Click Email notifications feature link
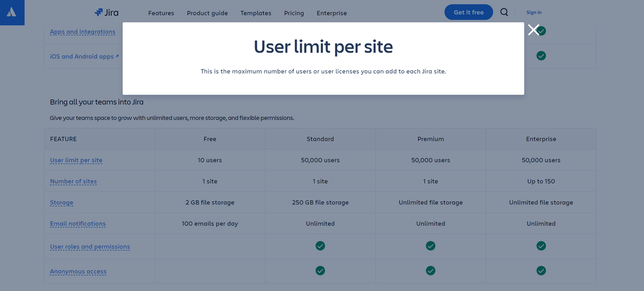The height and width of the screenshot is (291, 644). pos(77,224)
